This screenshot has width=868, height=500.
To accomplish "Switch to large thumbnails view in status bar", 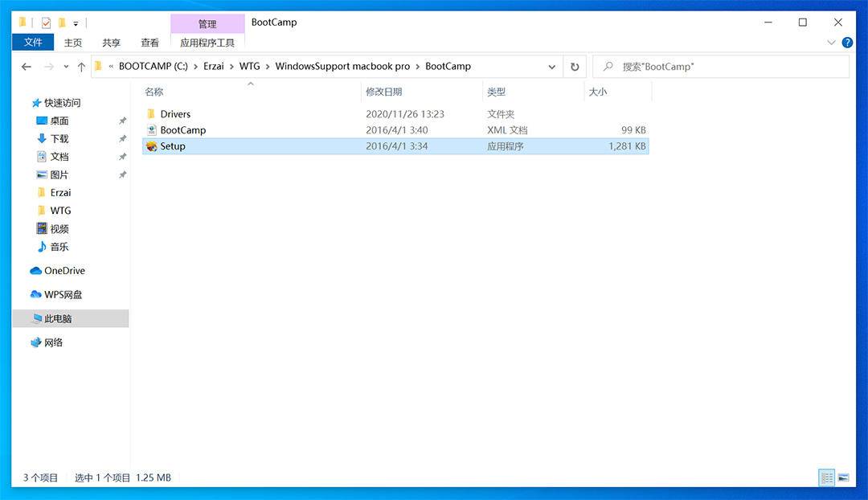I will 843,477.
